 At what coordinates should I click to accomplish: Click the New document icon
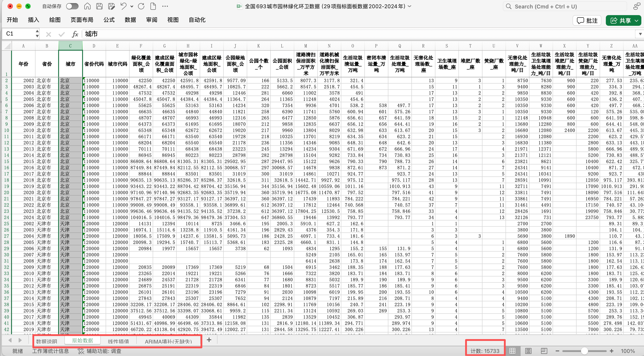pos(153,6)
